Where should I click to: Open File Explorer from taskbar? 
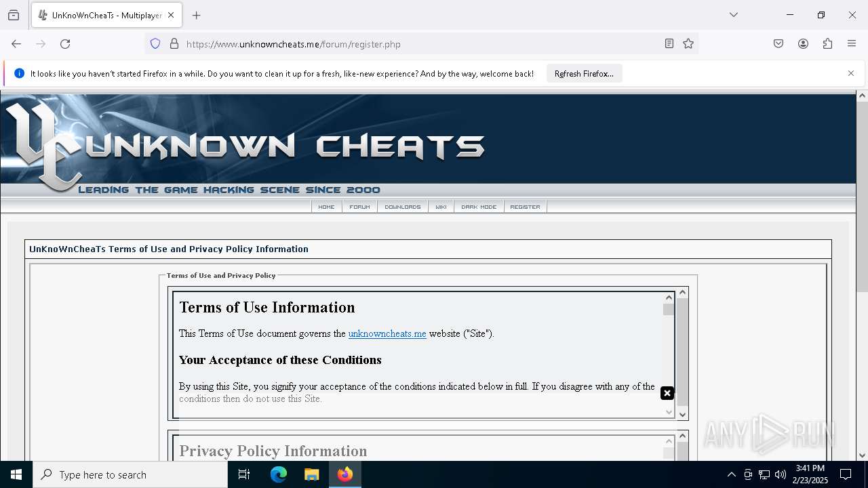[x=311, y=474]
